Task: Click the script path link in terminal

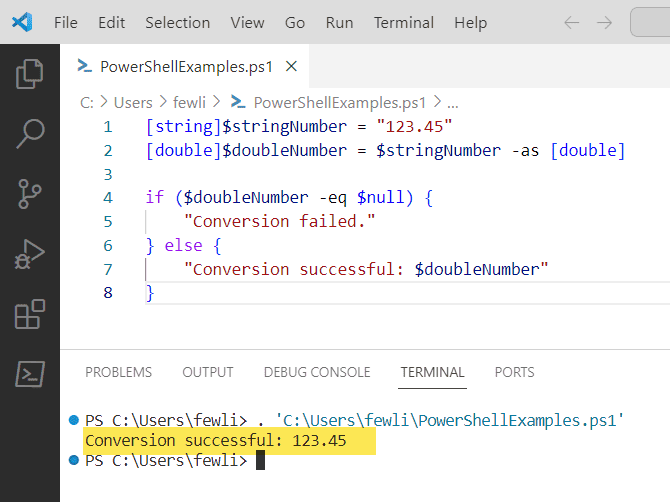Action: pyautogui.click(x=450, y=420)
